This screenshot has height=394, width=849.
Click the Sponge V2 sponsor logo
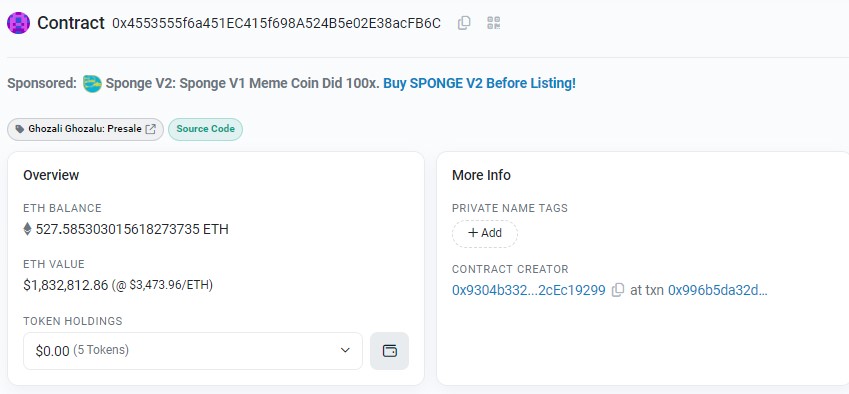(x=93, y=83)
